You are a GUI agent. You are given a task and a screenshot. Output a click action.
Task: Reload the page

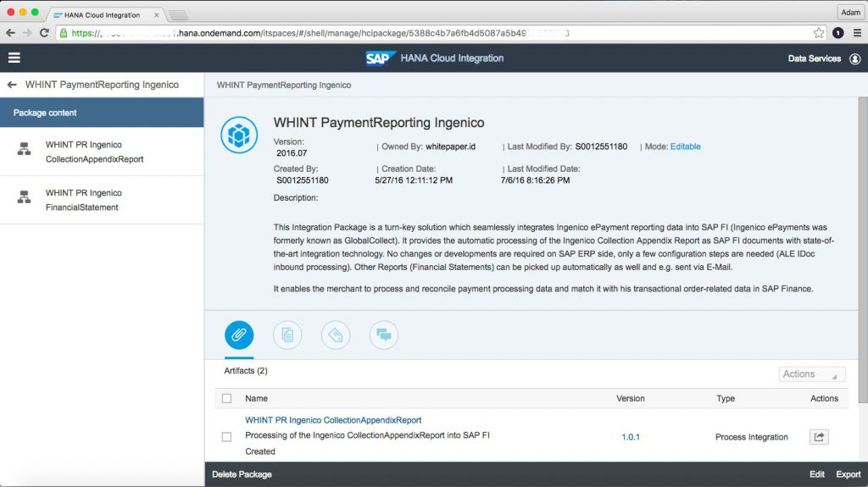pyautogui.click(x=44, y=33)
